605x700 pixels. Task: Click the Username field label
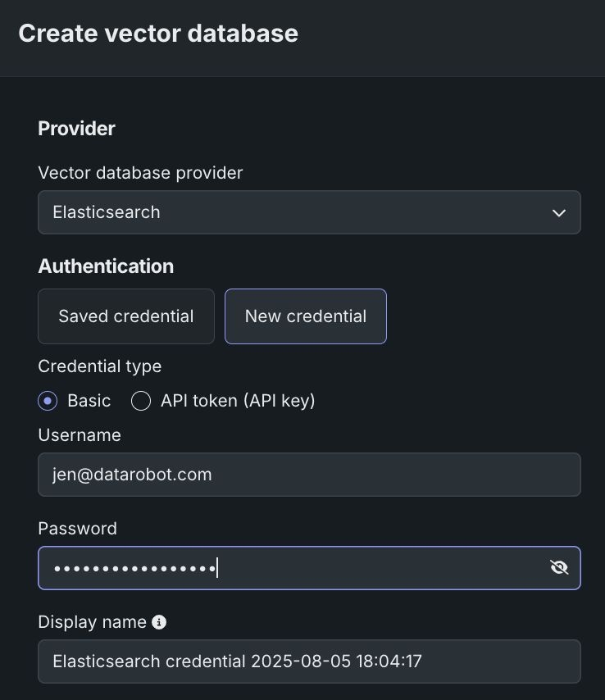tap(80, 435)
